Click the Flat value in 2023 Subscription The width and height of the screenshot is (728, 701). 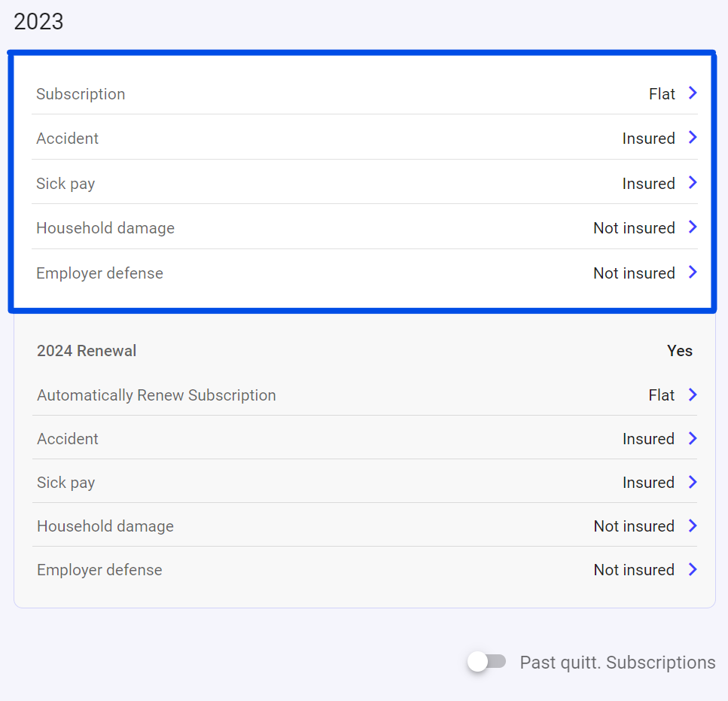click(x=662, y=94)
